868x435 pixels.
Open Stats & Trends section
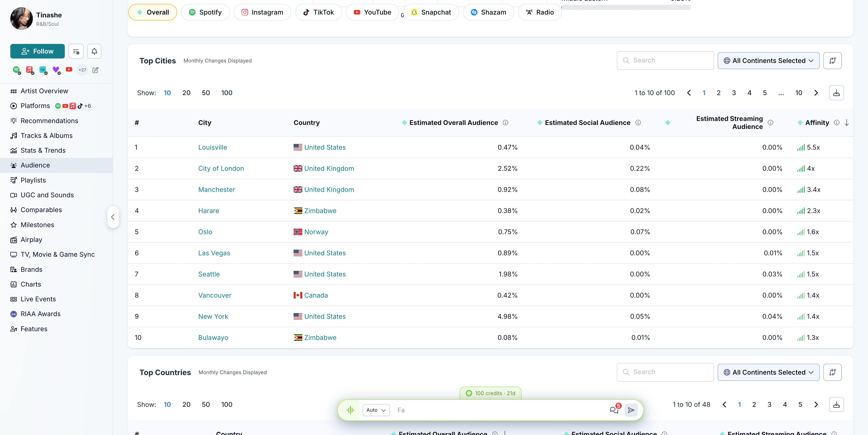[43, 150]
